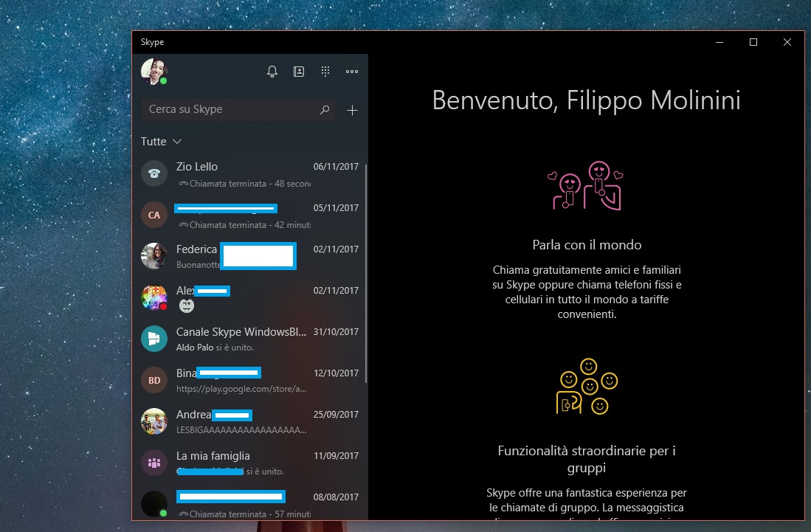Click the LESBIGAAAAAAA message preview

(241, 430)
